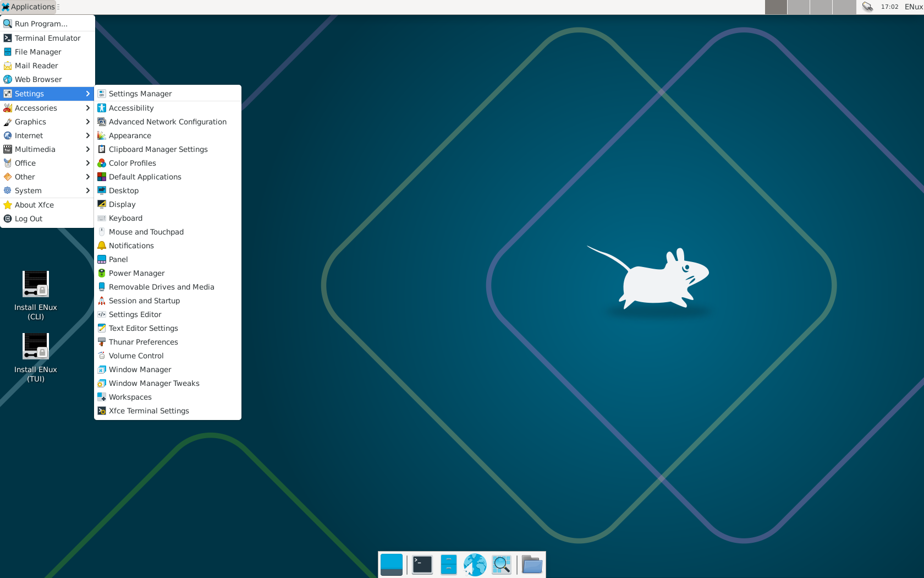Expand the Other submenu
The width and height of the screenshot is (924, 578).
point(47,177)
